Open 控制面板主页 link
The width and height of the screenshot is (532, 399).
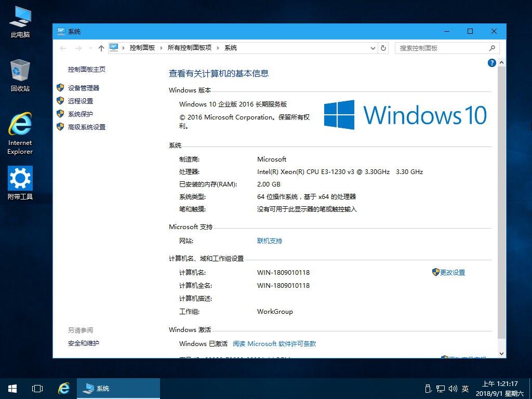tap(87, 70)
